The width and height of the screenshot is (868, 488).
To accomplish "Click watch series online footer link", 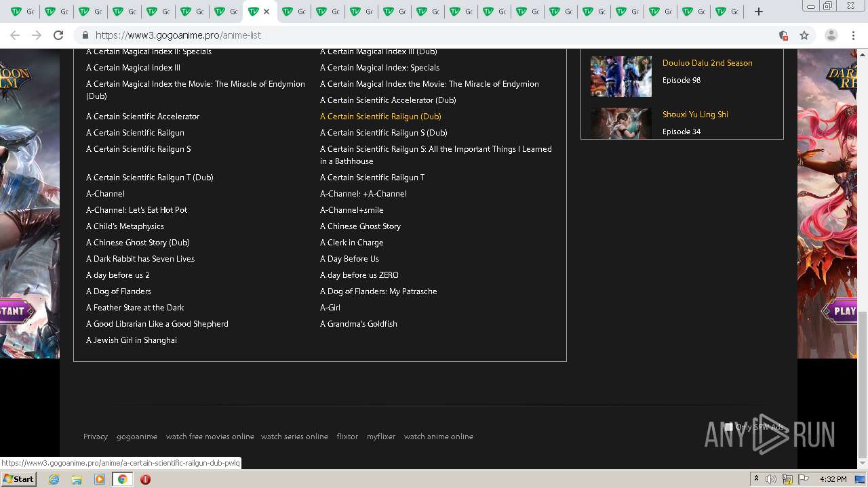I will [x=294, y=436].
